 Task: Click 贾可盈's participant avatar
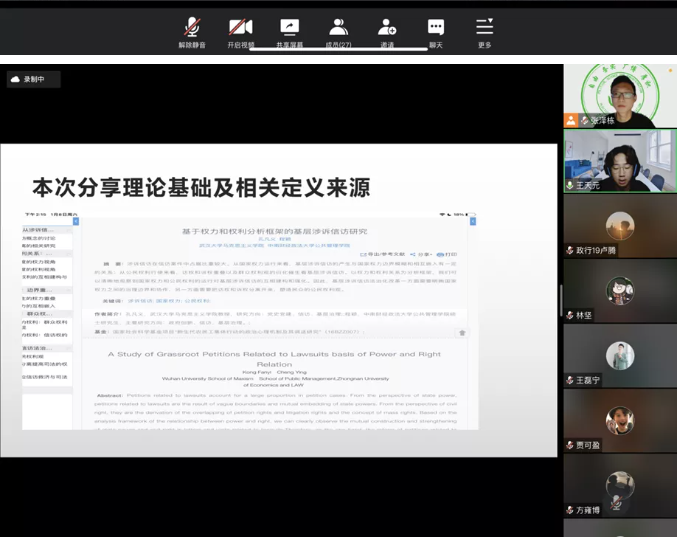click(x=619, y=420)
